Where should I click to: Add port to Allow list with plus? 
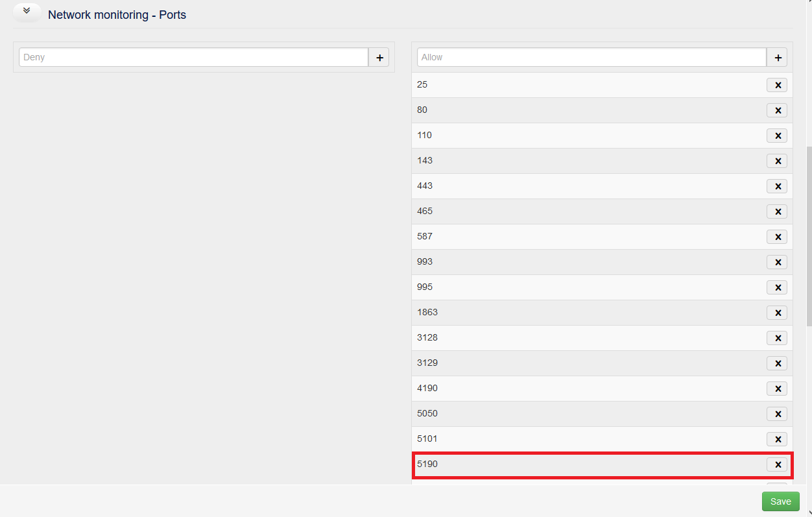[x=777, y=58]
